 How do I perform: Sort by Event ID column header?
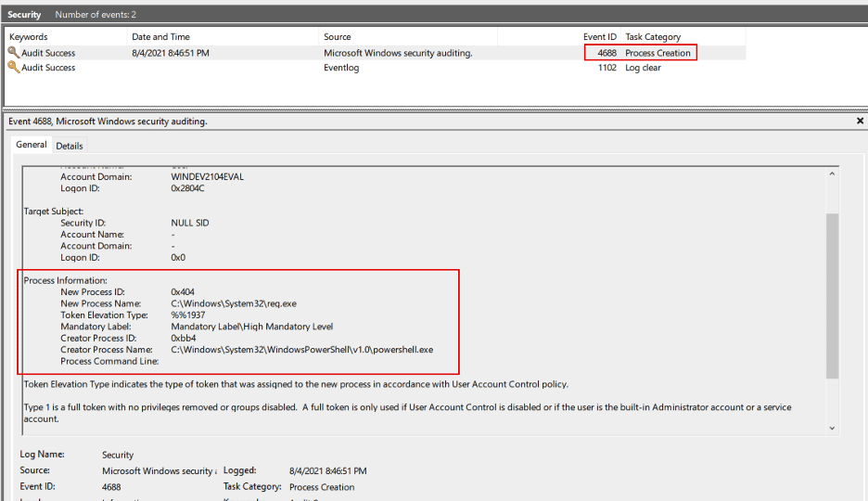click(599, 36)
